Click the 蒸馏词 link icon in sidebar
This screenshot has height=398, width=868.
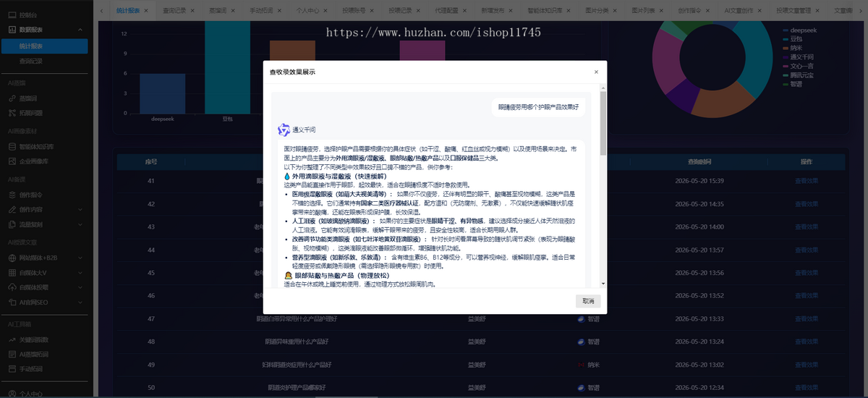pos(12,98)
